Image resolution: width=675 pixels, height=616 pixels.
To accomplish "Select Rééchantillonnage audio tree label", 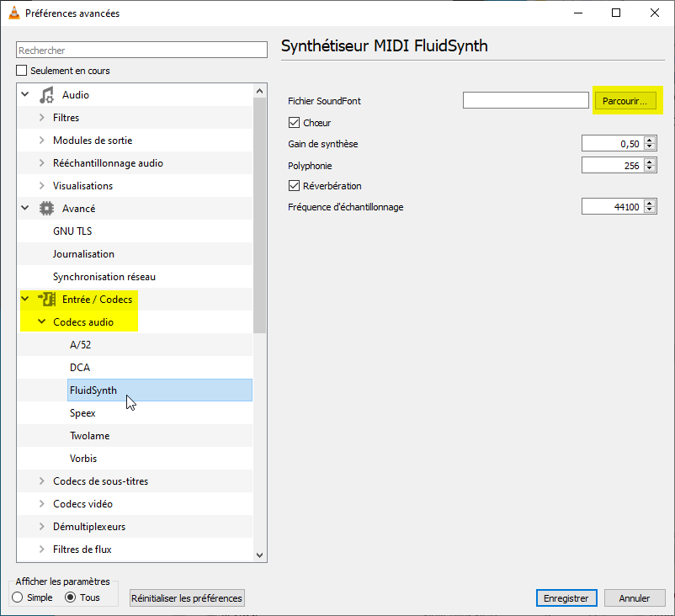I will [108, 163].
